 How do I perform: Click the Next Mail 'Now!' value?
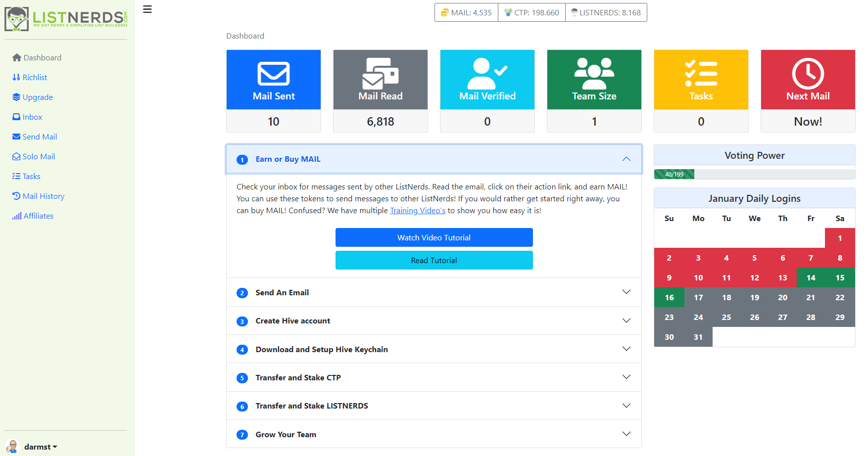[808, 121]
